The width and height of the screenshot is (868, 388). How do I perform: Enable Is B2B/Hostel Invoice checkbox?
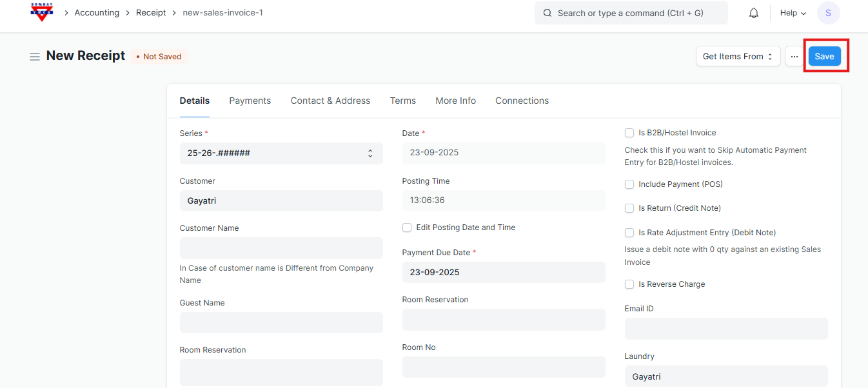tap(629, 133)
